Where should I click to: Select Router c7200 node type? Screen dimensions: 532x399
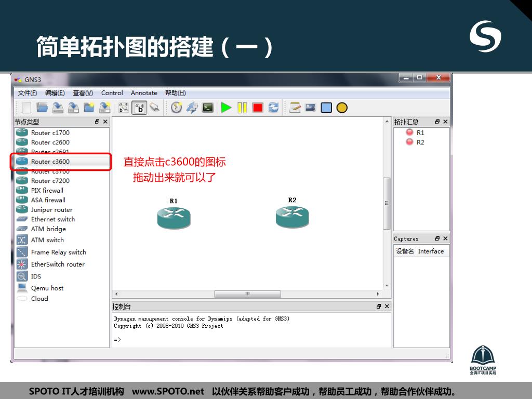coord(62,181)
